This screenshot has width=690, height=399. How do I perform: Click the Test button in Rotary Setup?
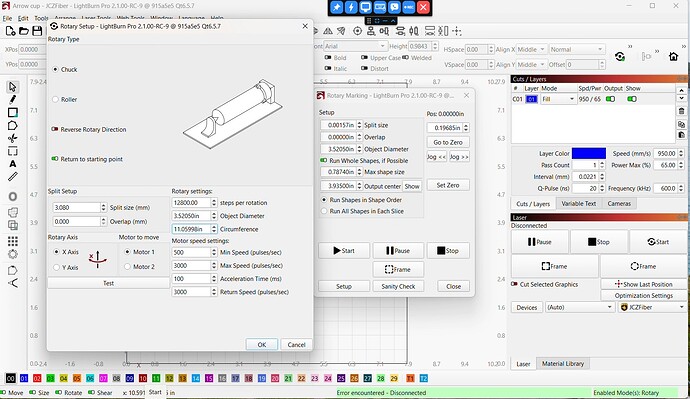108,283
